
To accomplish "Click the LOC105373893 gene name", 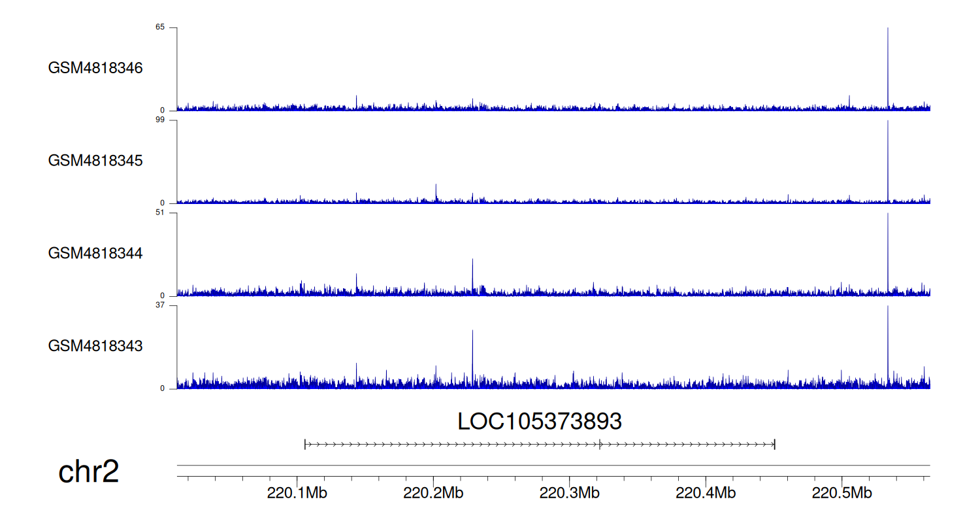I will pyautogui.click(x=539, y=422).
